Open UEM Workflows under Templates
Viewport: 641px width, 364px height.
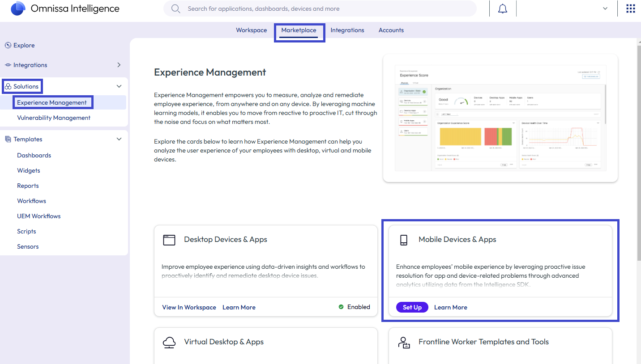pos(39,216)
